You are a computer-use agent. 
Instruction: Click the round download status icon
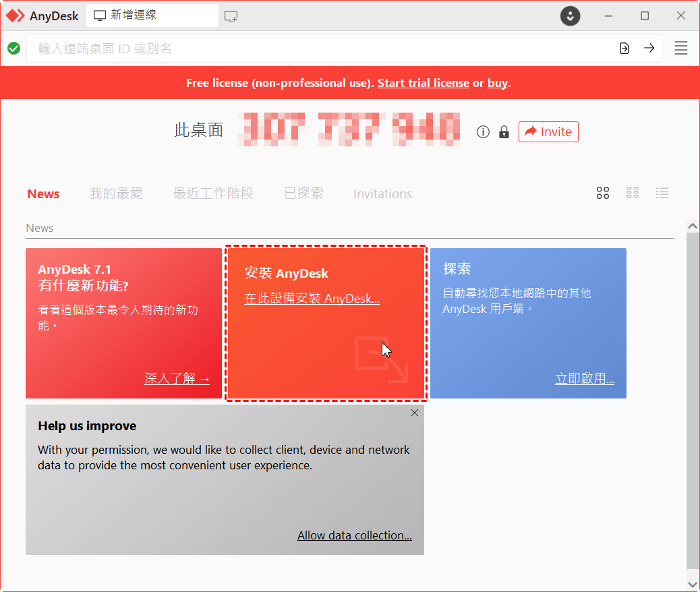pos(570,16)
